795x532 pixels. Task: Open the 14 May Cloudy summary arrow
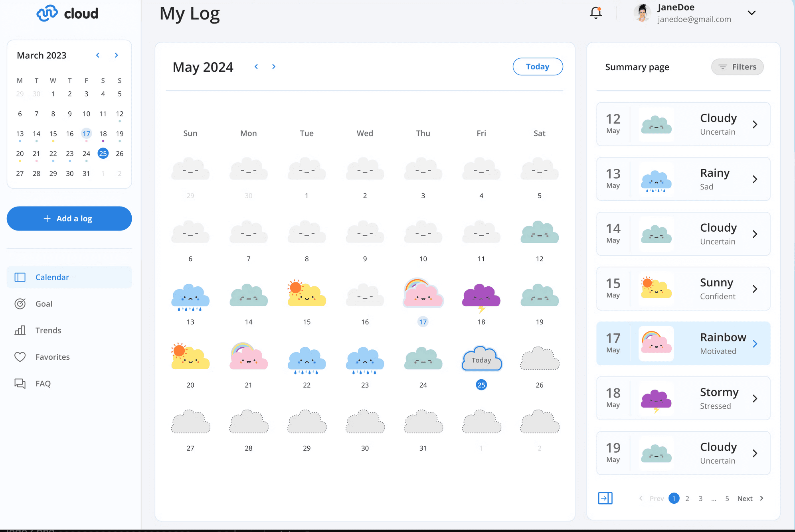pos(755,234)
